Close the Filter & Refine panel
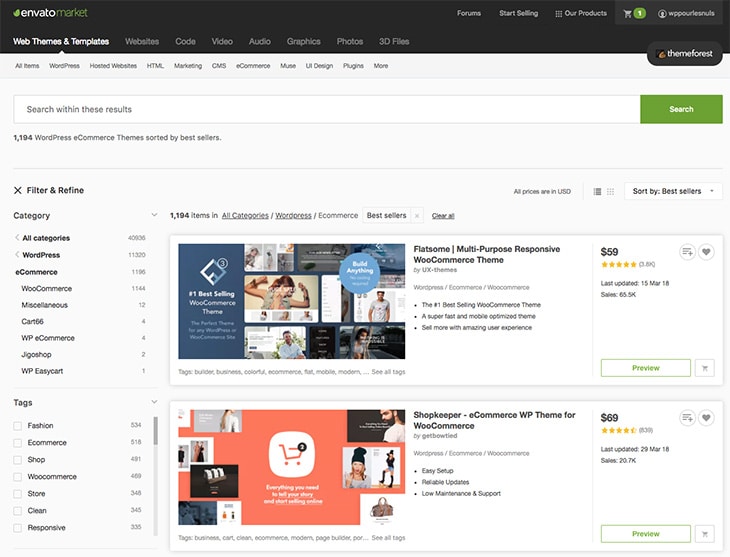The height and width of the screenshot is (557, 730). (18, 190)
